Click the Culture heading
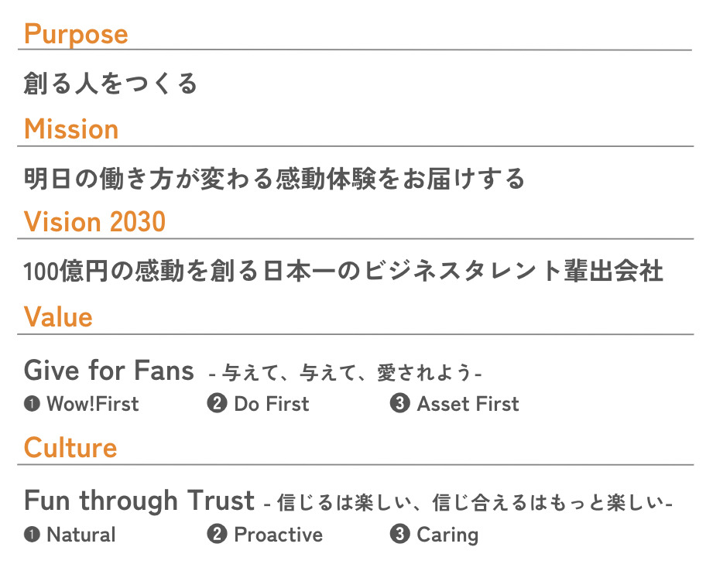Image resolution: width=706 pixels, height=588 pixels. [70, 448]
